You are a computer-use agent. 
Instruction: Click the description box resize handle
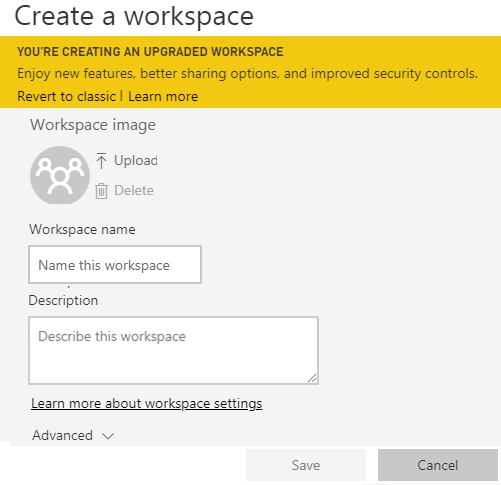(312, 378)
